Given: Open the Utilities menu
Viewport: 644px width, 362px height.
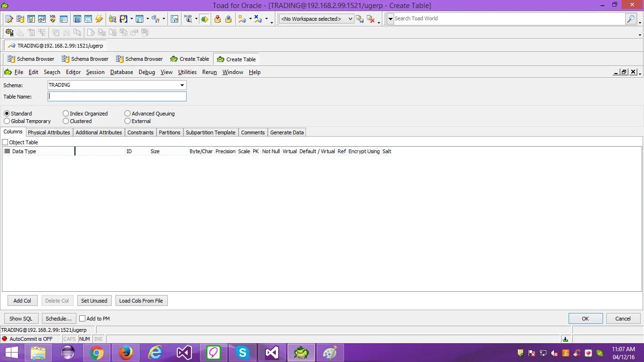Looking at the screenshot, I should pyautogui.click(x=187, y=72).
